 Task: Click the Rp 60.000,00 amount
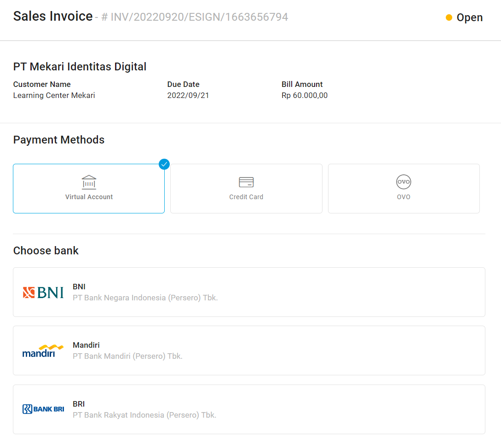(x=305, y=95)
